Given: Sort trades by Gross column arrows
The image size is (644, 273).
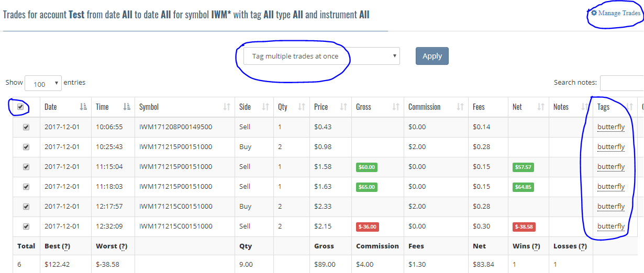Looking at the screenshot, I should (x=395, y=107).
